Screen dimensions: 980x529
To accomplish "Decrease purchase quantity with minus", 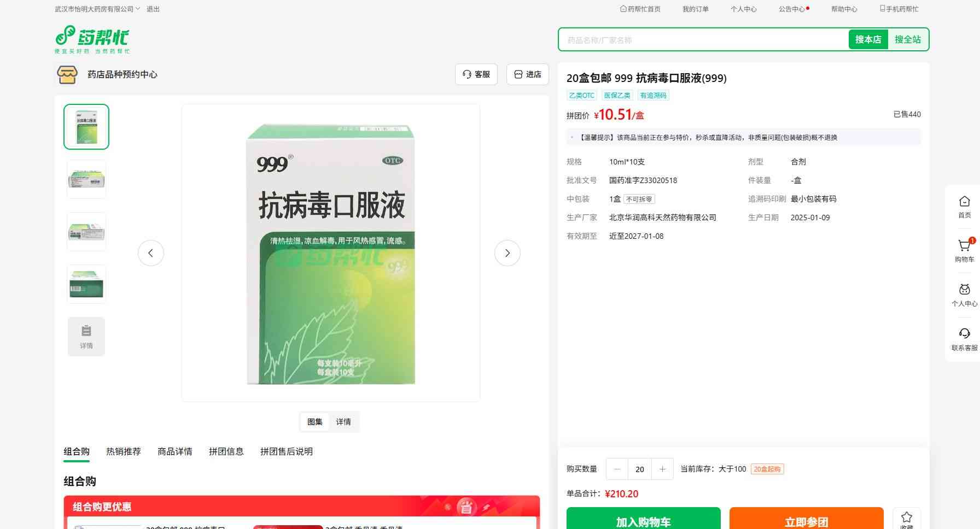I will 617,469.
